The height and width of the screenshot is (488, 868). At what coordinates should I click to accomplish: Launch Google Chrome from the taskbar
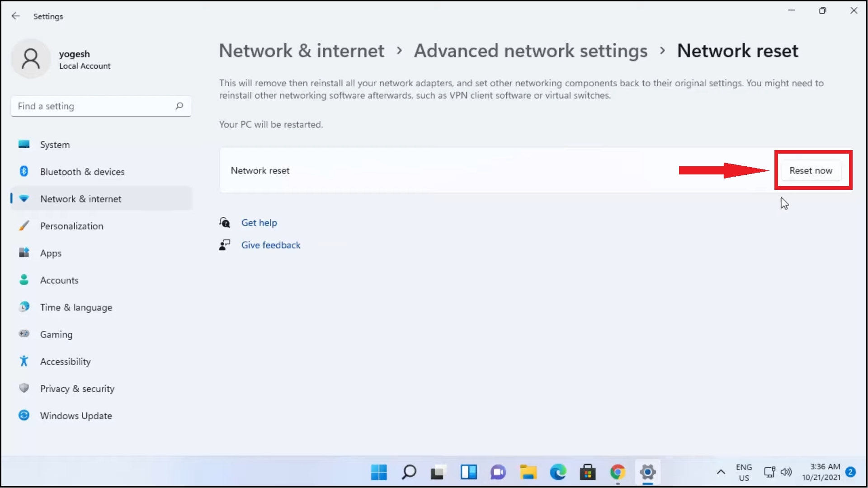pyautogui.click(x=618, y=473)
